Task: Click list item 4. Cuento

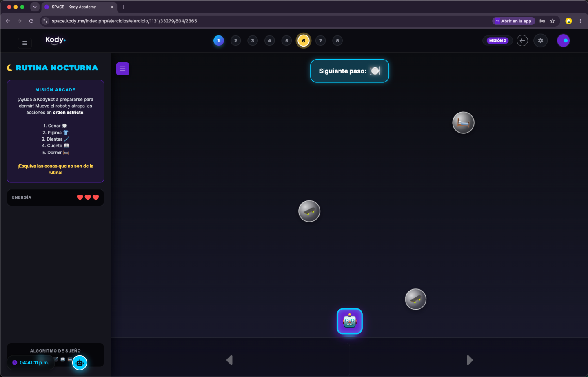Action: [x=55, y=146]
